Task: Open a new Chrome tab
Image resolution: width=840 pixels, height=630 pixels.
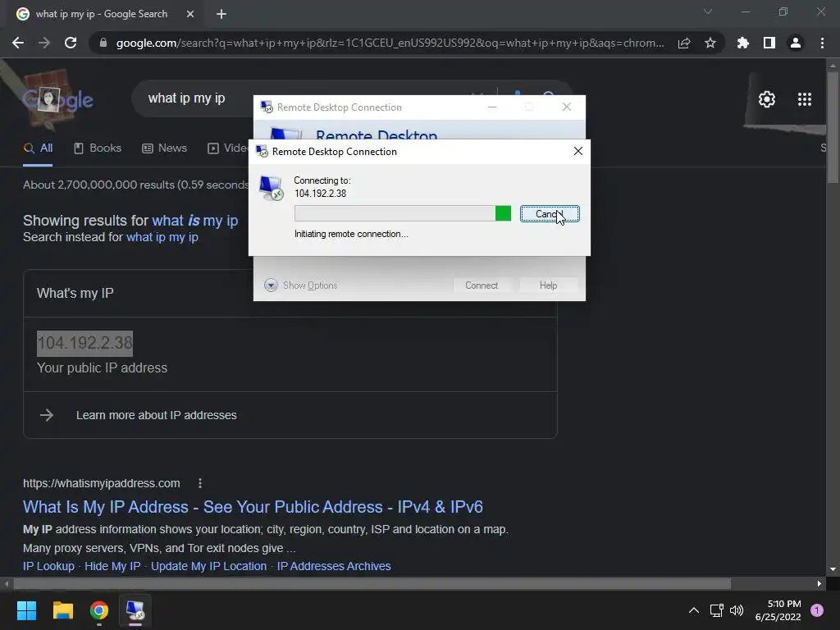Action: click(x=221, y=14)
